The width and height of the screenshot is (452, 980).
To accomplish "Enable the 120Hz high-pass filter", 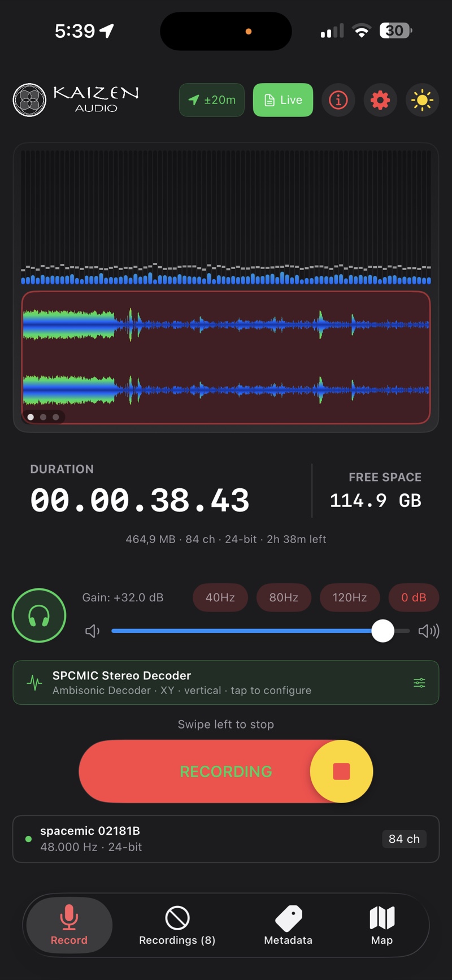I will 350,597.
